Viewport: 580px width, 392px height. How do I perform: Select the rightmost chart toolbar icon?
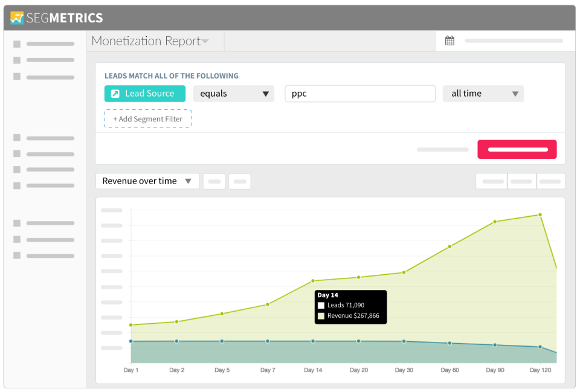[x=550, y=181]
